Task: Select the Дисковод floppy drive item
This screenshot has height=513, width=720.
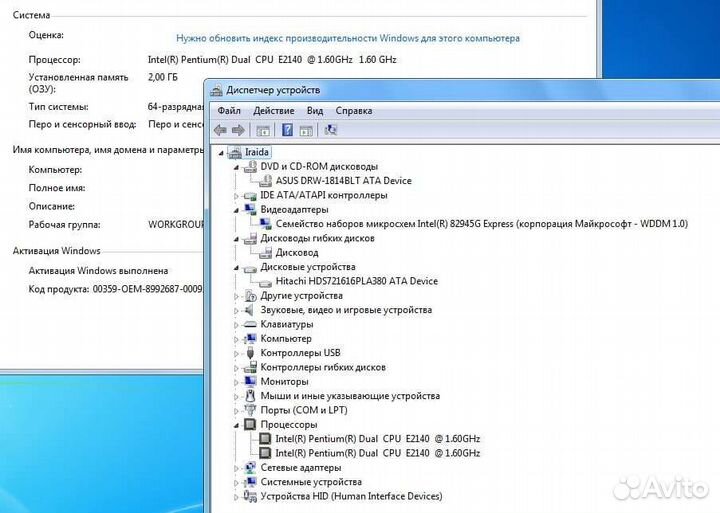Action: click(x=297, y=253)
